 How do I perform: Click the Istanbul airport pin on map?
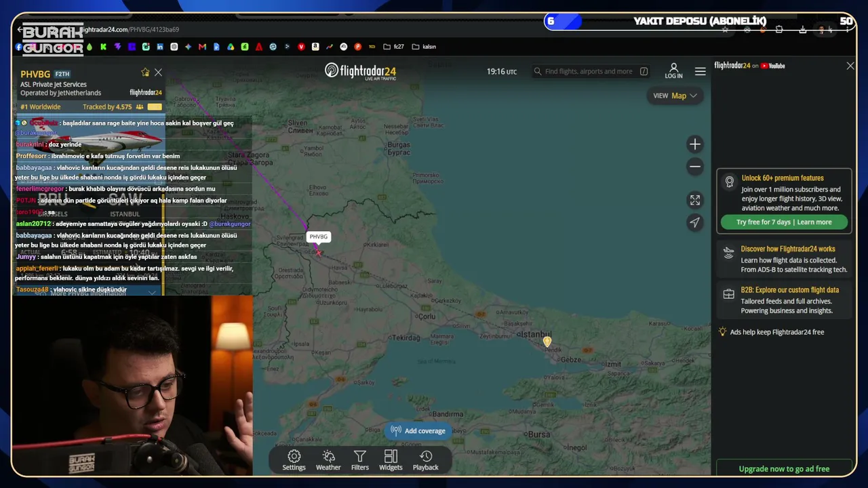547,342
